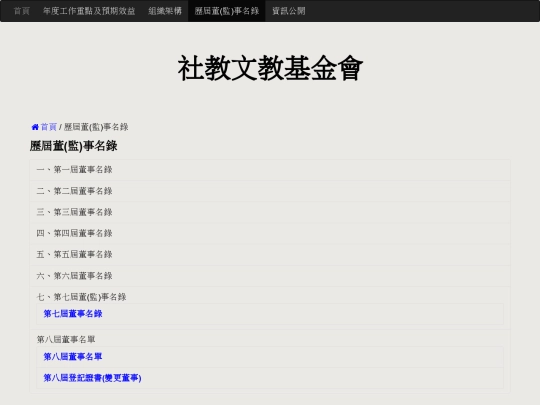Open 年度工作重點及預期效益 menu item
540x405 pixels.
click(89, 11)
